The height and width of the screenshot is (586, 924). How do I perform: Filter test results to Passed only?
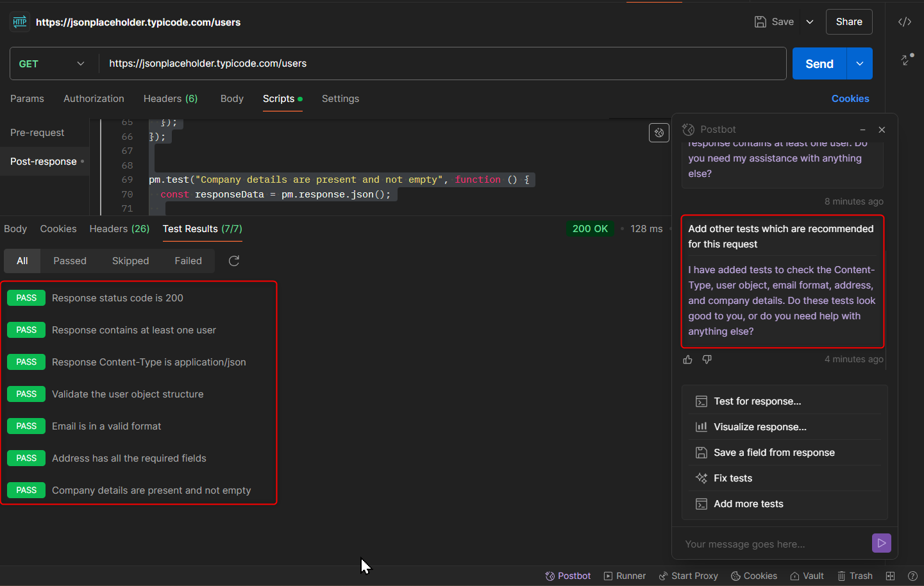point(70,261)
